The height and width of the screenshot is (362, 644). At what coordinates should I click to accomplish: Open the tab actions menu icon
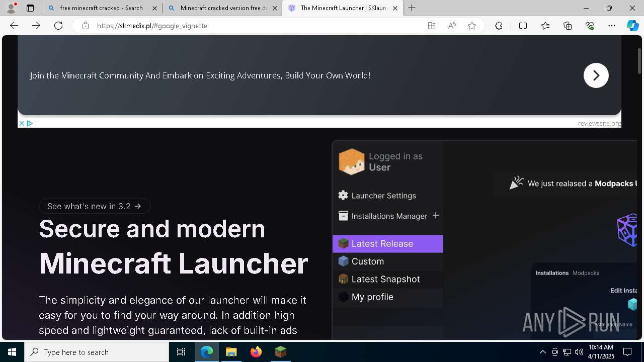point(30,8)
